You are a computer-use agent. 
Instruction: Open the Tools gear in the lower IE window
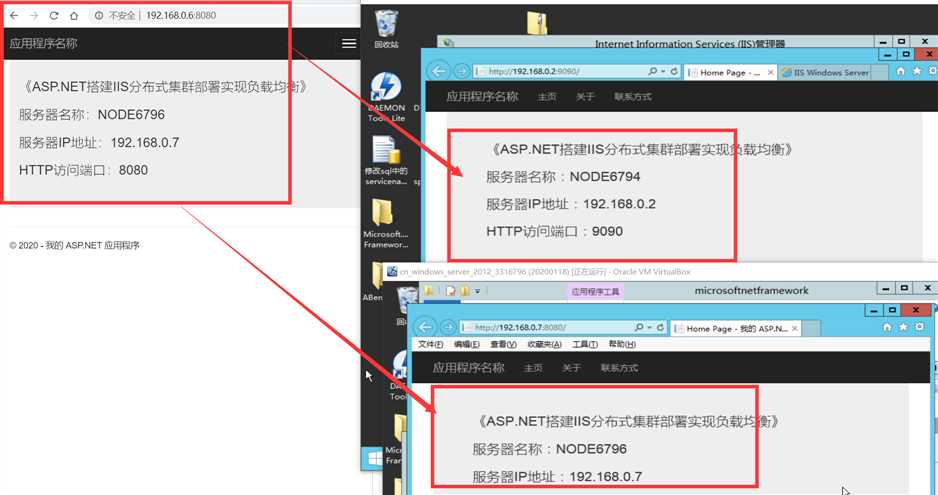[919, 327]
